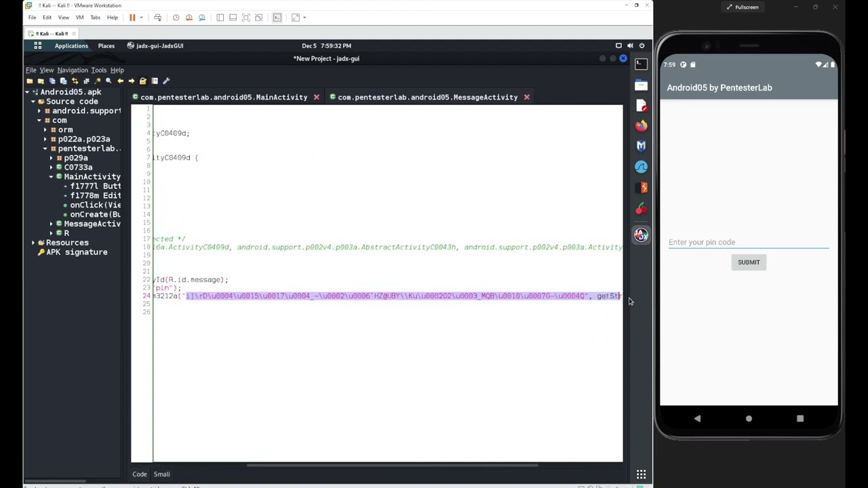868x488 pixels.
Task: Collapse the Source code node
Action: point(33,101)
